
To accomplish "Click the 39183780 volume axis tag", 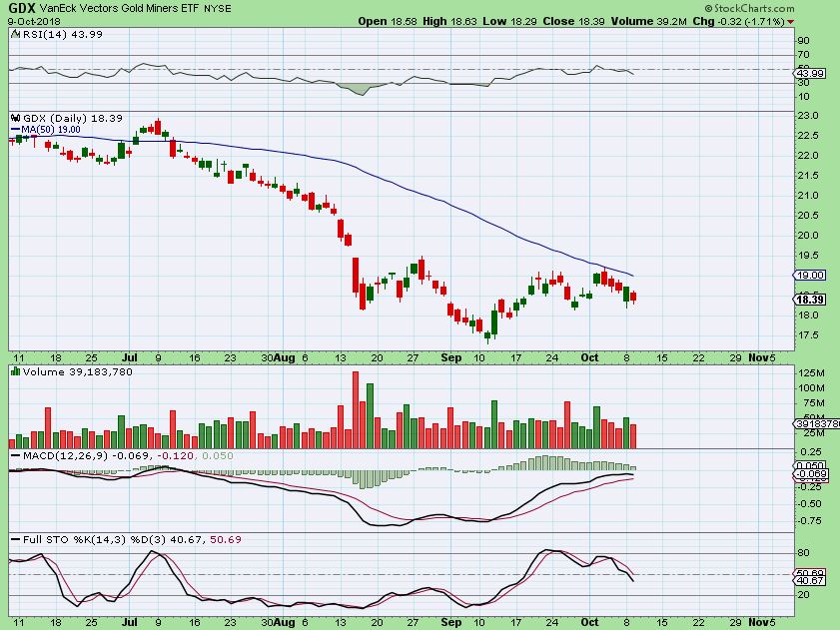I will [x=817, y=423].
